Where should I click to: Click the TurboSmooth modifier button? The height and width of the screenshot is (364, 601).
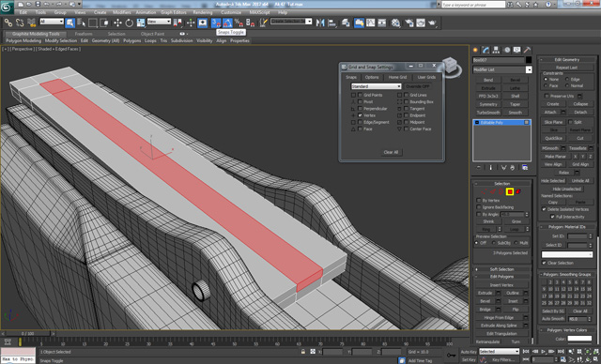point(488,113)
